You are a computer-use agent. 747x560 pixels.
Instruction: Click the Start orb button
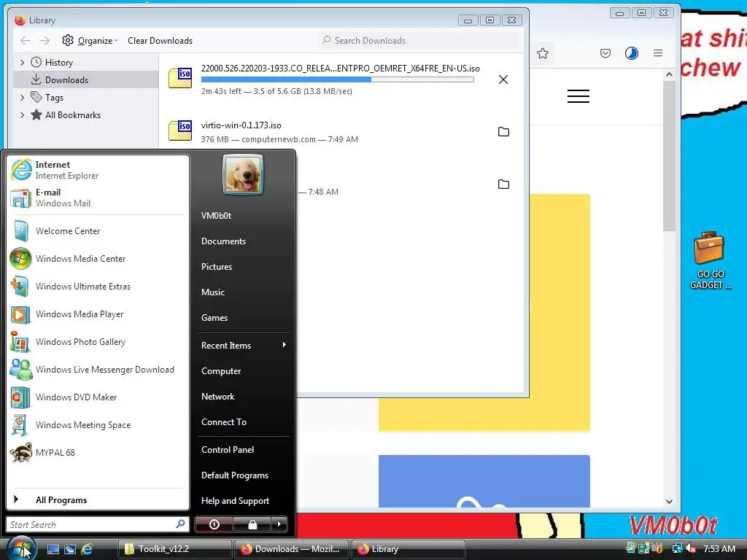point(22,548)
